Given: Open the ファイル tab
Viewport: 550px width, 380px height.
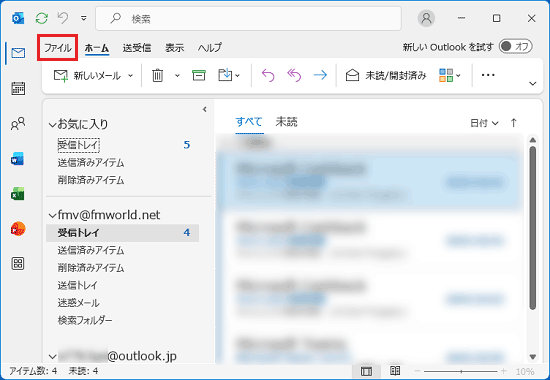Looking at the screenshot, I should coord(58,47).
